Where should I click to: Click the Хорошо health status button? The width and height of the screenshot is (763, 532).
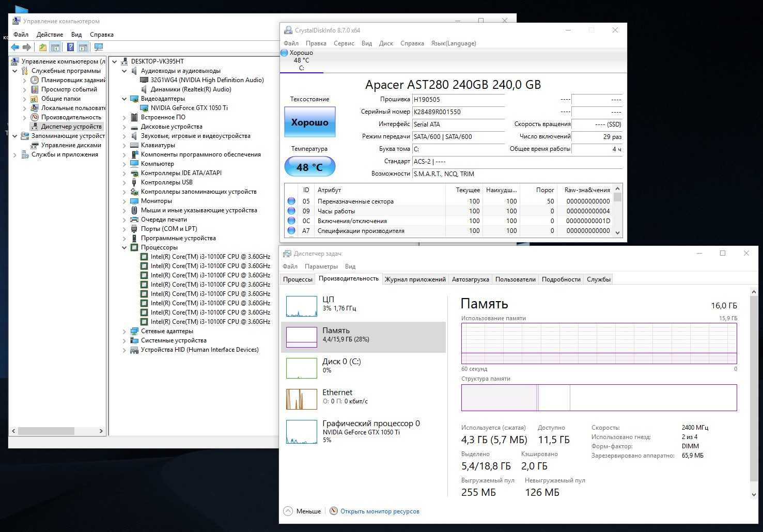pyautogui.click(x=310, y=122)
